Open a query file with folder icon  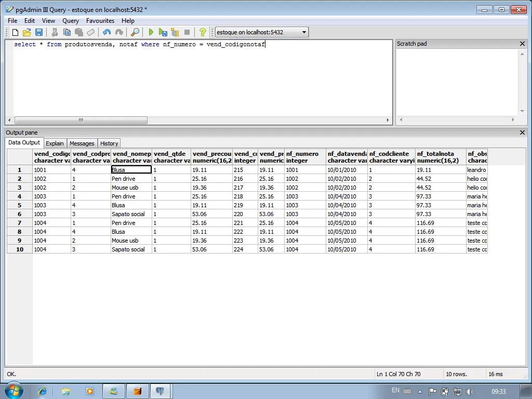(x=27, y=32)
